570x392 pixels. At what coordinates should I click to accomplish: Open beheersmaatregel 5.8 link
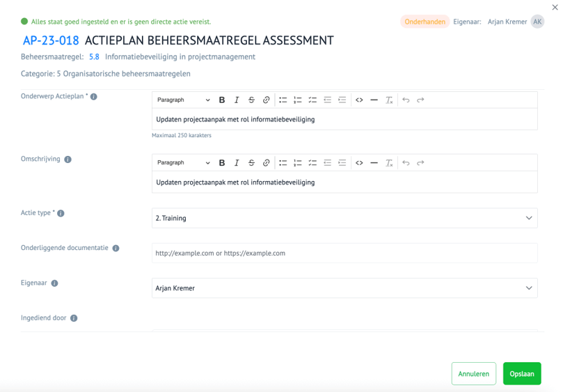click(94, 57)
